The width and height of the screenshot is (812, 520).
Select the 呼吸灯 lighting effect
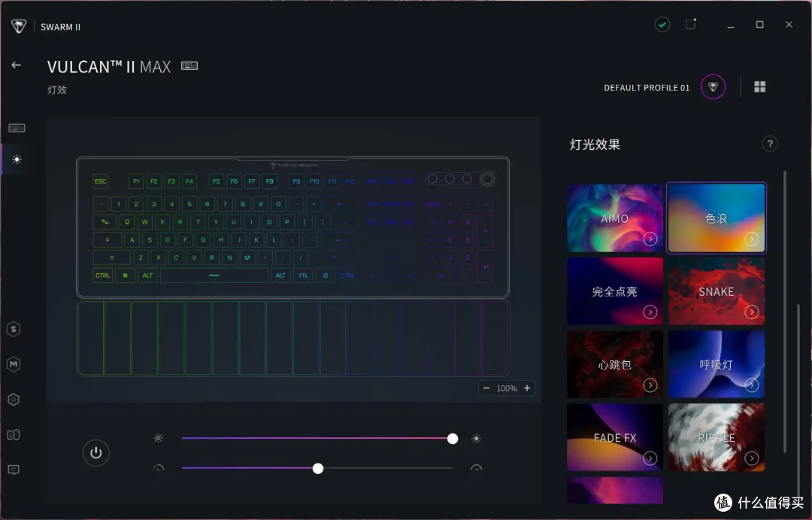click(717, 364)
